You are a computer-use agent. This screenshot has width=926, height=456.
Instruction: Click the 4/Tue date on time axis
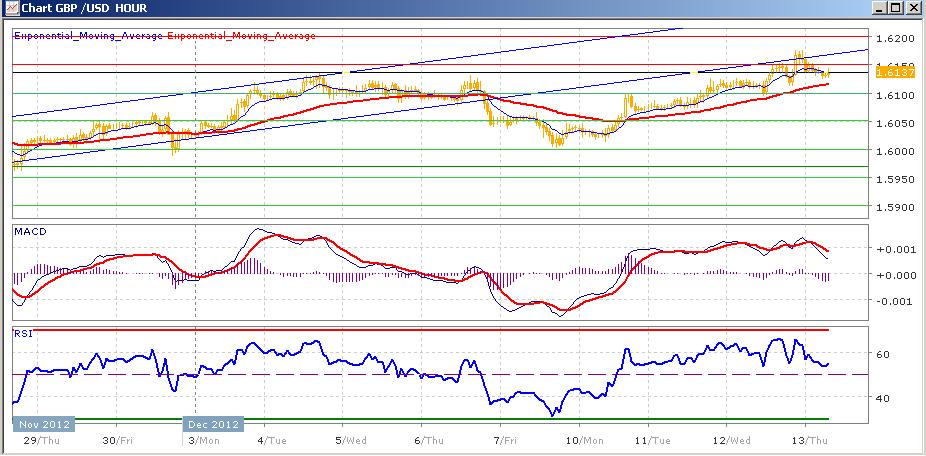click(272, 440)
